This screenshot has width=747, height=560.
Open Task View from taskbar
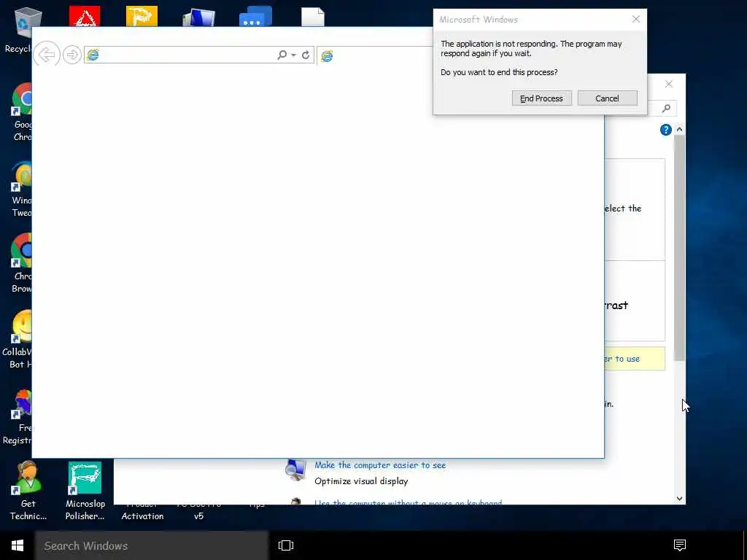286,545
